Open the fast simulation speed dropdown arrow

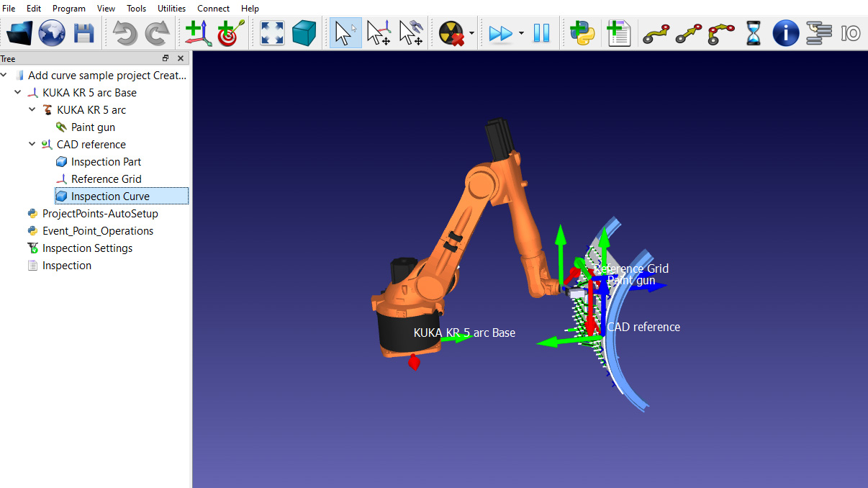(521, 33)
